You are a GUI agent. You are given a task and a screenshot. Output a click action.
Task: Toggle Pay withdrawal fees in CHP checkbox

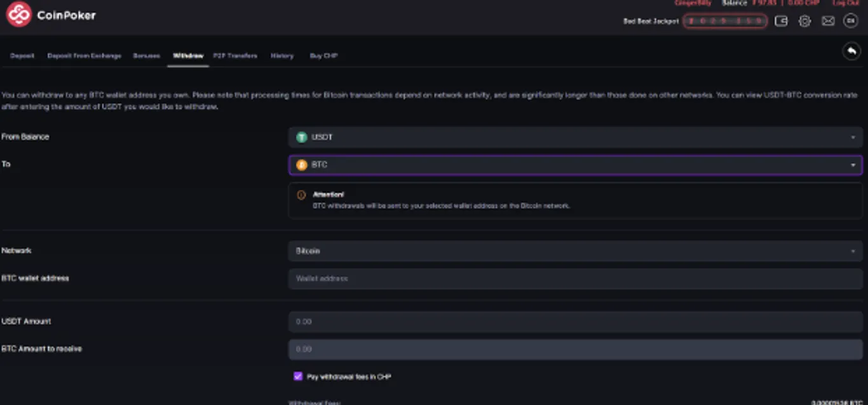click(297, 376)
